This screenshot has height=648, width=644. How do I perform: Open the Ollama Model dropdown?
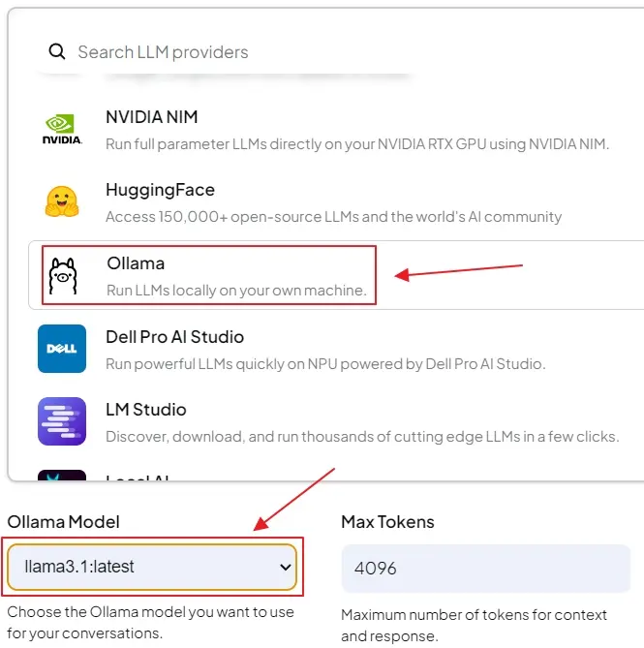coord(152,567)
